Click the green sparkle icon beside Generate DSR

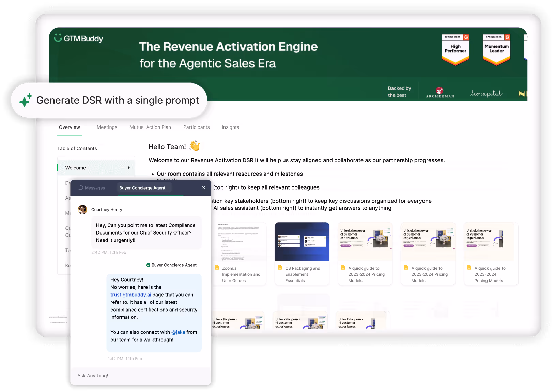(26, 100)
